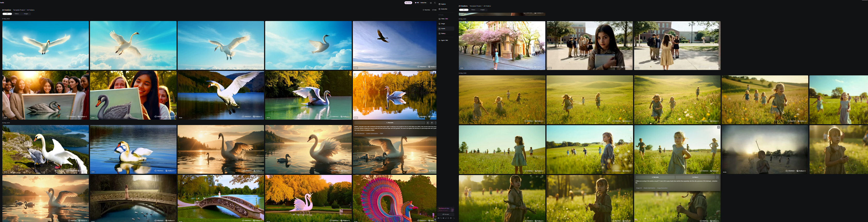Click the Subscribe button in the left window header
This screenshot has height=222, width=868.
coord(424,3)
